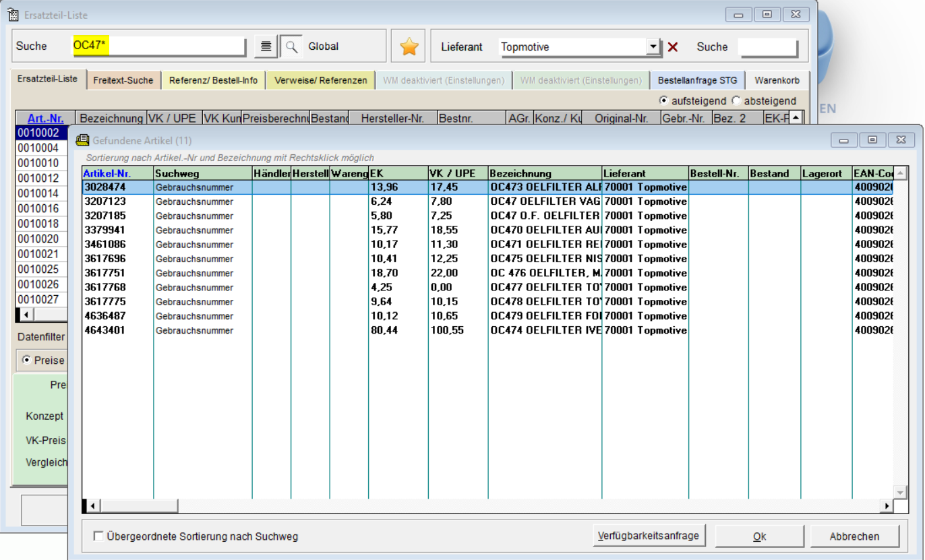Viewport: 925px width, 560px height.
Task: Click the Suchweg column header
Action: pyautogui.click(x=203, y=173)
